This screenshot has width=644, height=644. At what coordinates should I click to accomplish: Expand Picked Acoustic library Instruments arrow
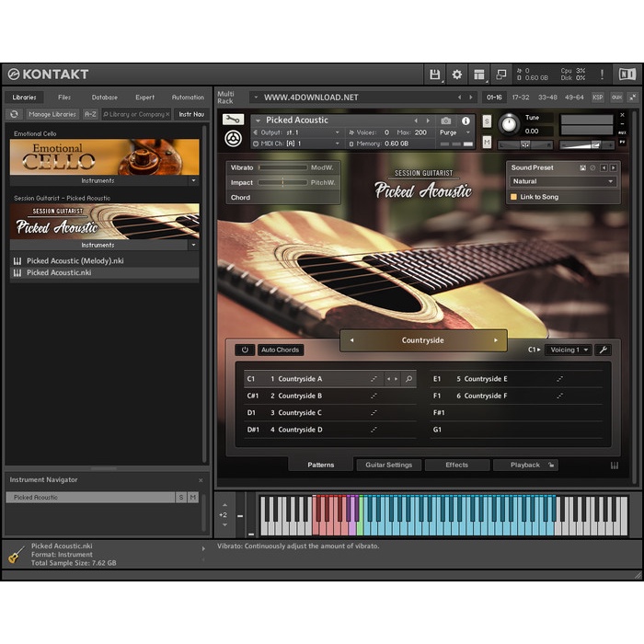point(193,245)
